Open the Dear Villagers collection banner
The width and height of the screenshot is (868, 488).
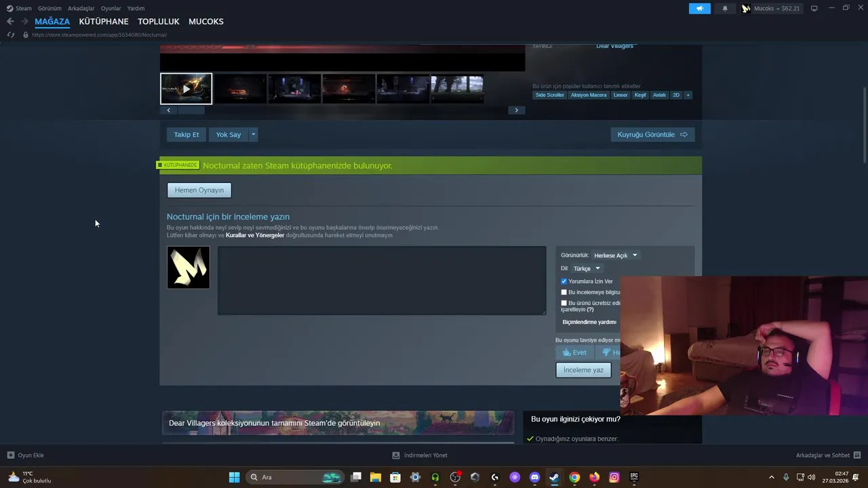338,423
